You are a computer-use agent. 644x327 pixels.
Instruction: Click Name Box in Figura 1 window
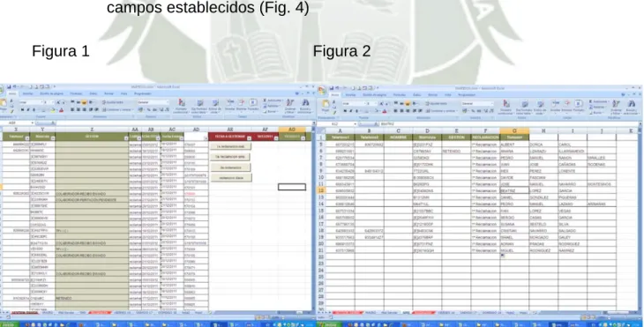pyautogui.click(x=17, y=123)
